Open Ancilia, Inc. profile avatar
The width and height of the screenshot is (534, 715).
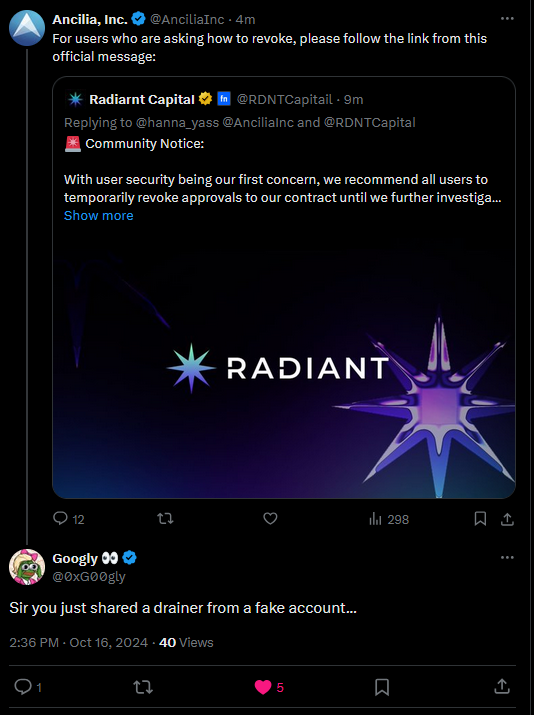[27, 28]
